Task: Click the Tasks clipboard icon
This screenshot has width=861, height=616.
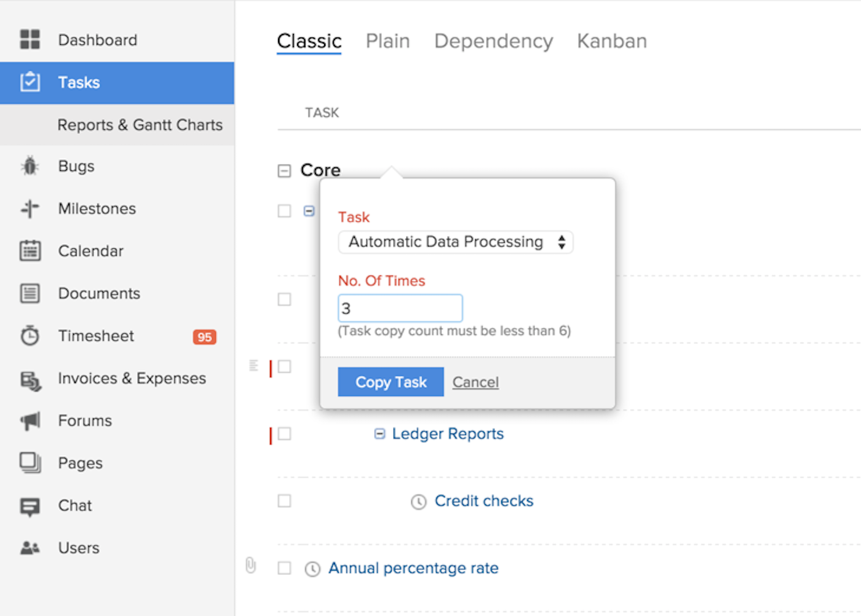Action: (x=30, y=82)
